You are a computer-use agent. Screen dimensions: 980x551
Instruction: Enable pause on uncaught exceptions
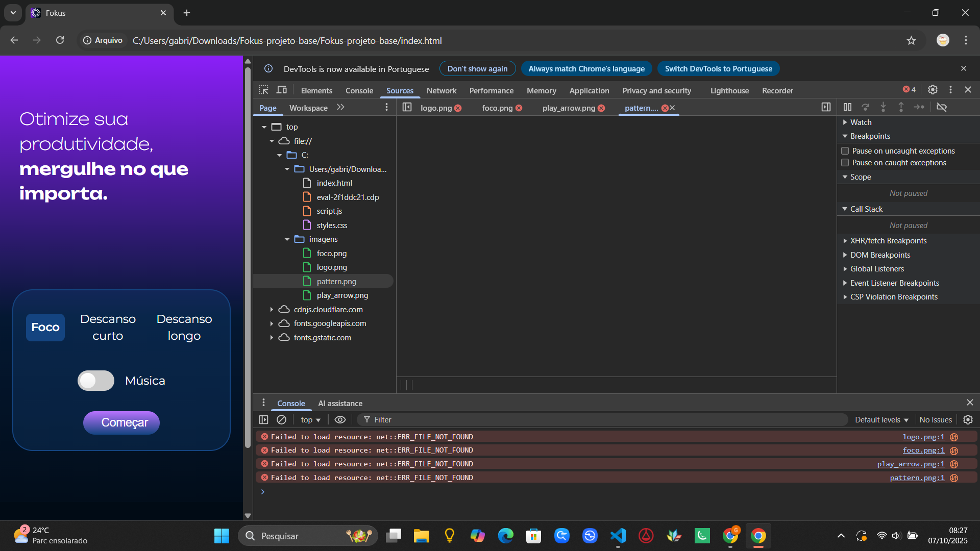click(x=845, y=151)
